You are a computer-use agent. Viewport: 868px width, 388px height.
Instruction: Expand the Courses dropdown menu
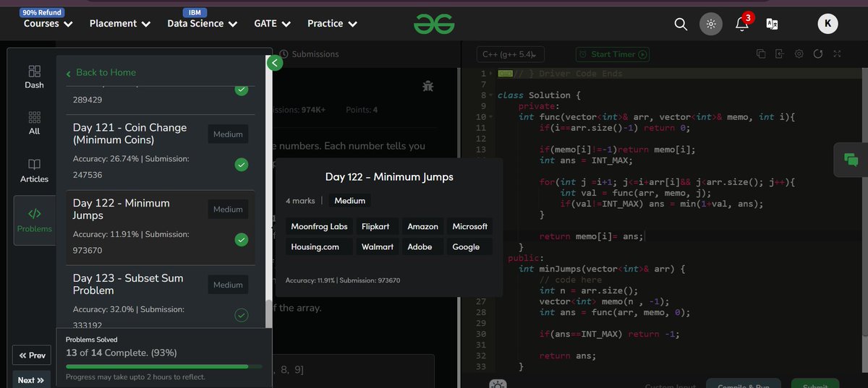(48, 24)
